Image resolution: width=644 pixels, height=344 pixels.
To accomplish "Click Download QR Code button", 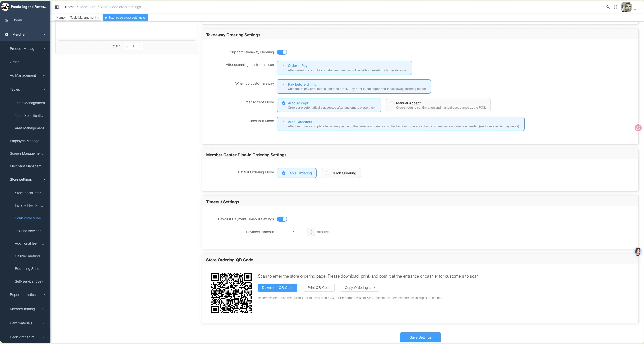I will pyautogui.click(x=277, y=288).
